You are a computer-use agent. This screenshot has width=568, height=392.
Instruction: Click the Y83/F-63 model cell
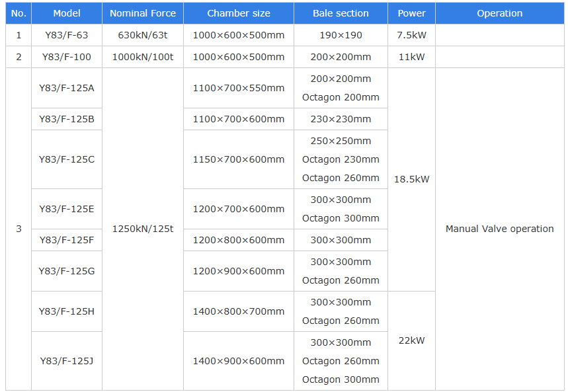click(67, 35)
